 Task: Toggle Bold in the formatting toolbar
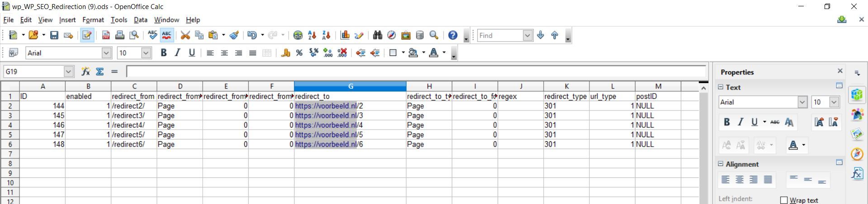point(163,53)
